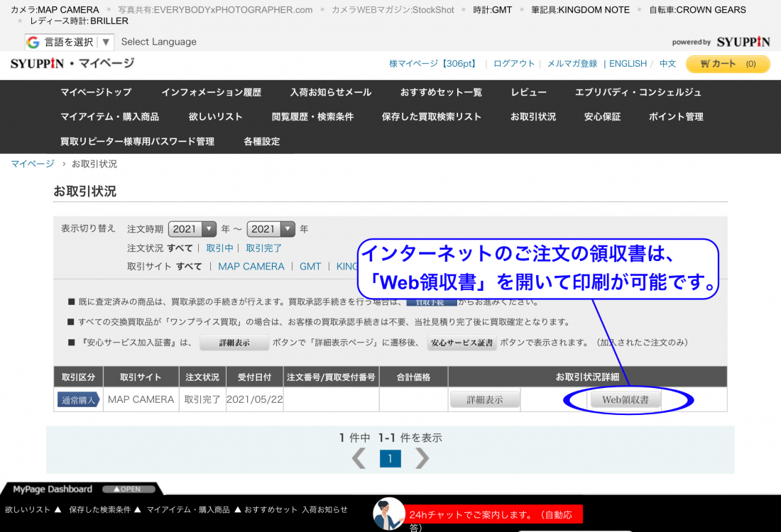Click the 24hチャット banner
This screenshot has width=781, height=532.
pyautogui.click(x=493, y=514)
